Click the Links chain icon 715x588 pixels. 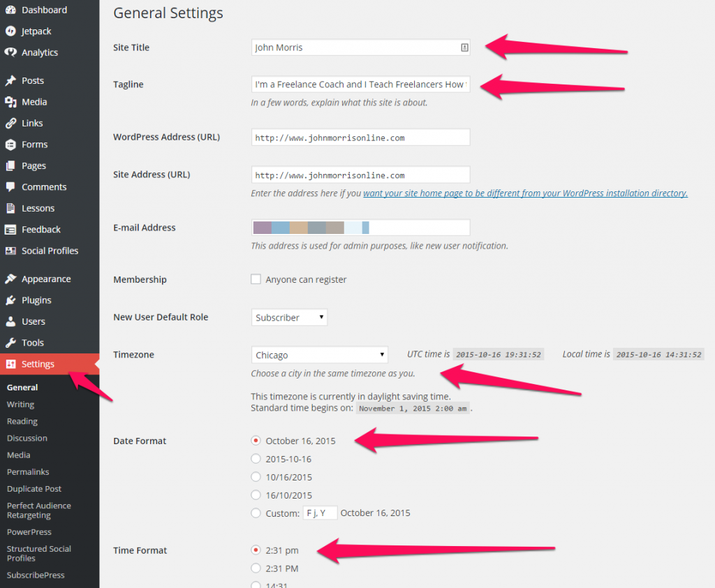coord(10,123)
